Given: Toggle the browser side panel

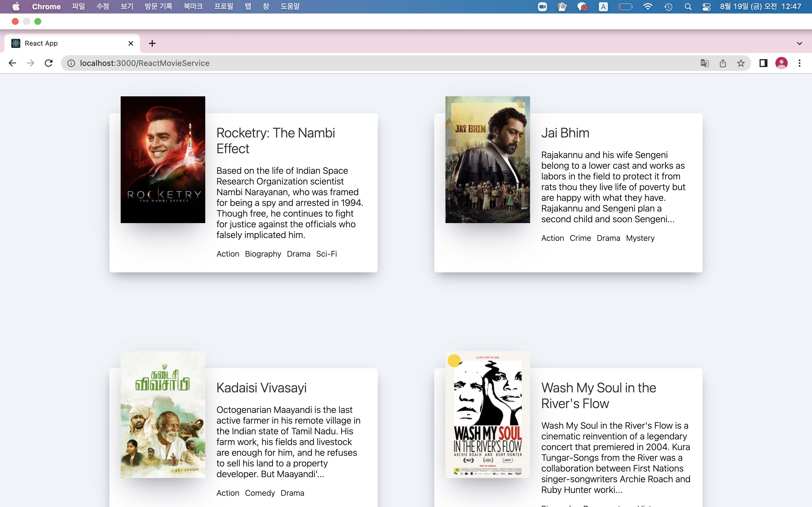Looking at the screenshot, I should pyautogui.click(x=763, y=63).
